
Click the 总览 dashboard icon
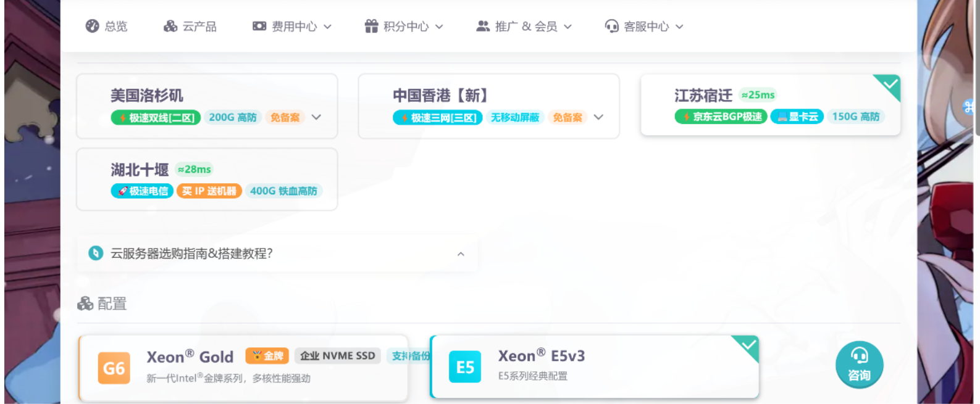click(x=92, y=26)
